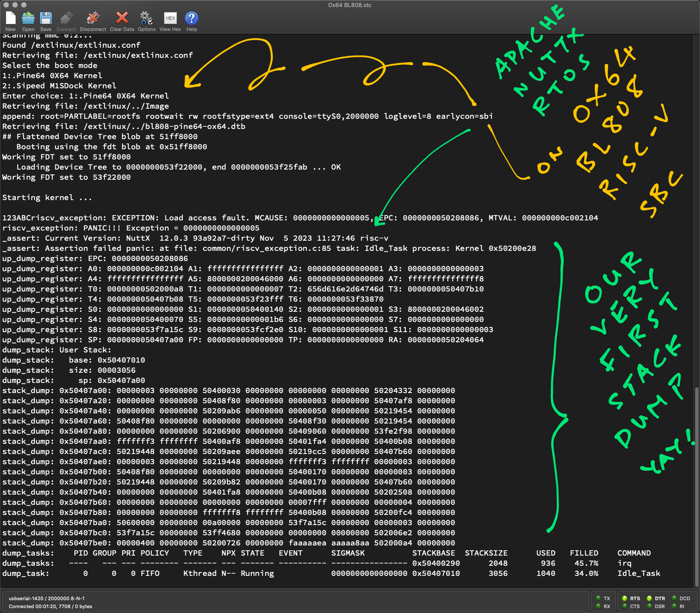Click the 'Starting kernel ...' terminal line
The height and width of the screenshot is (613, 700).
tap(47, 197)
